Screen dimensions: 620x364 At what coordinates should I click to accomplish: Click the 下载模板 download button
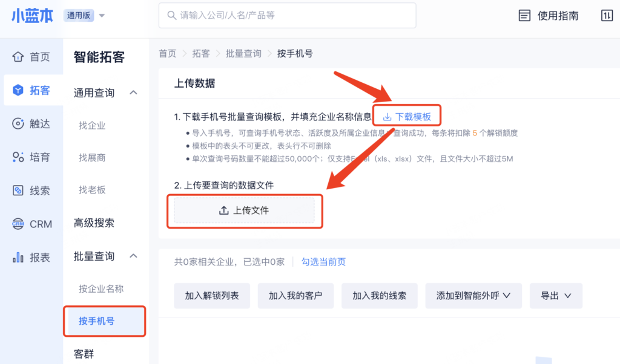pos(407,117)
